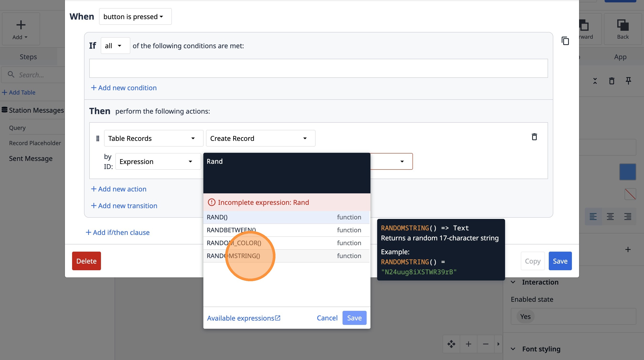Open the Create Record dropdown
Image resolution: width=644 pixels, height=360 pixels.
pyautogui.click(x=260, y=138)
